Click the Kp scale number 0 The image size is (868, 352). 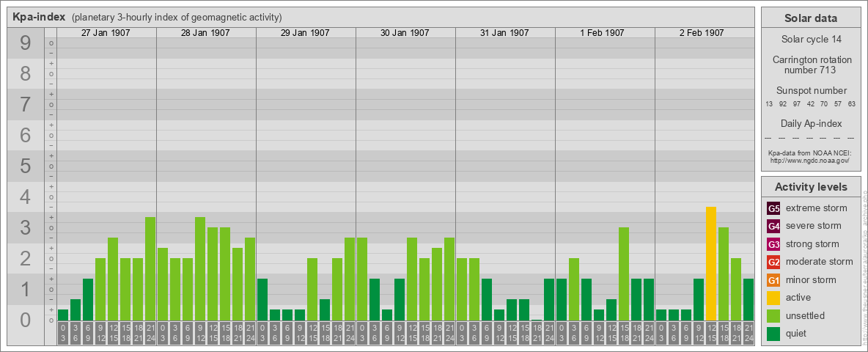click(x=26, y=320)
